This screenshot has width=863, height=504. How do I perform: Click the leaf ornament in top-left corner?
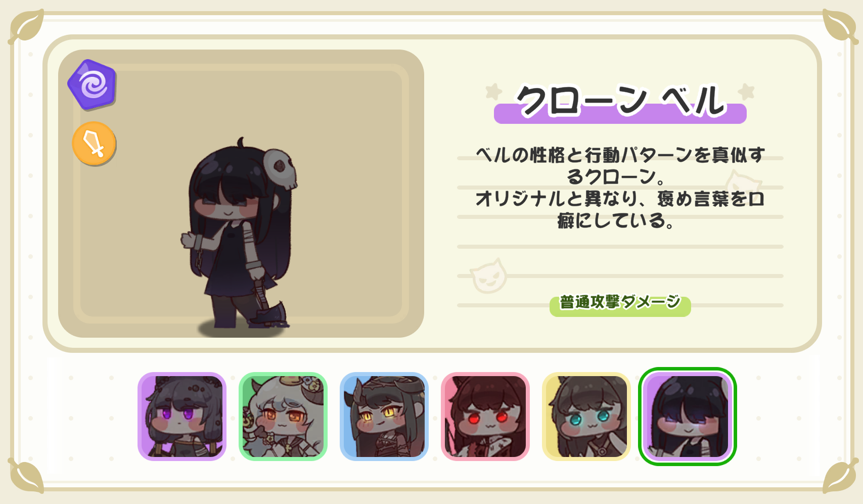26,26
